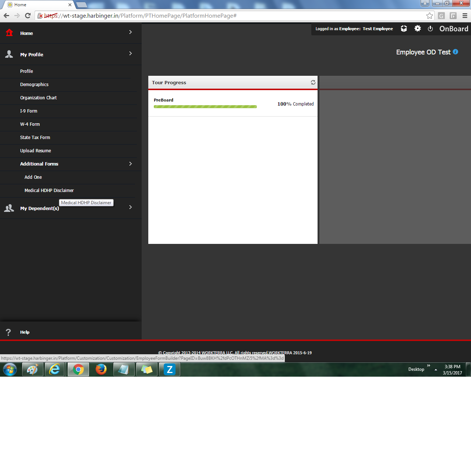The height and width of the screenshot is (476, 471).
Task: Expand Desktop toolbar double chevron
Action: coord(429,366)
